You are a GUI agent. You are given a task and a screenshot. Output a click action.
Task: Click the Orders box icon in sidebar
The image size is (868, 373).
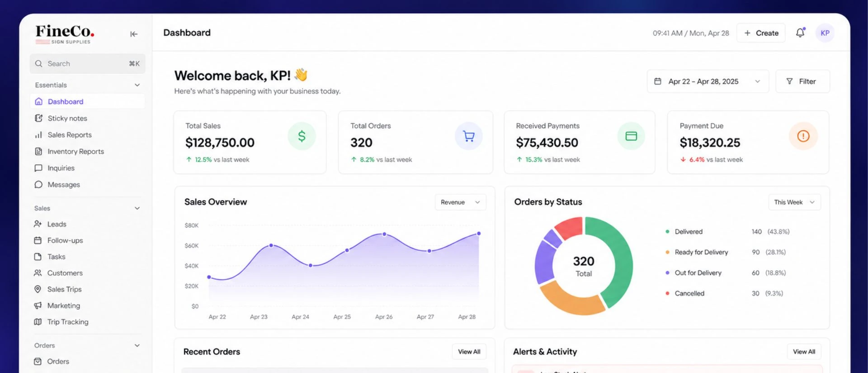click(x=38, y=361)
